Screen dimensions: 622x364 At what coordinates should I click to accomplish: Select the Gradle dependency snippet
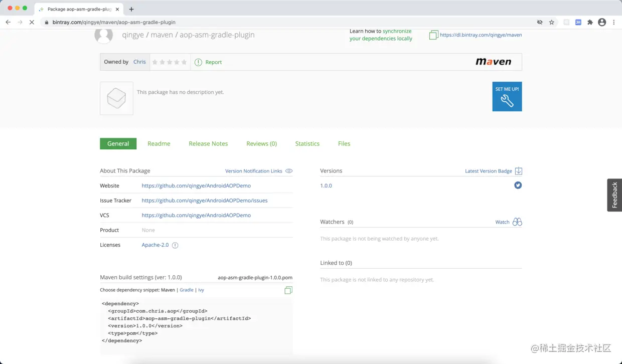coord(187,290)
